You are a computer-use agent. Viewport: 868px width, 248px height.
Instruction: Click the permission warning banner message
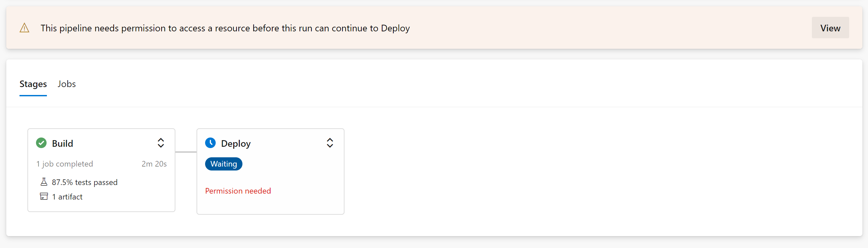tap(225, 28)
